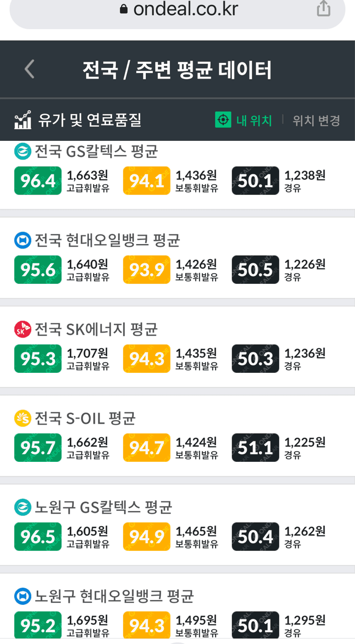
Task: Toggle the 내 위치 location mode
Action: (242, 120)
